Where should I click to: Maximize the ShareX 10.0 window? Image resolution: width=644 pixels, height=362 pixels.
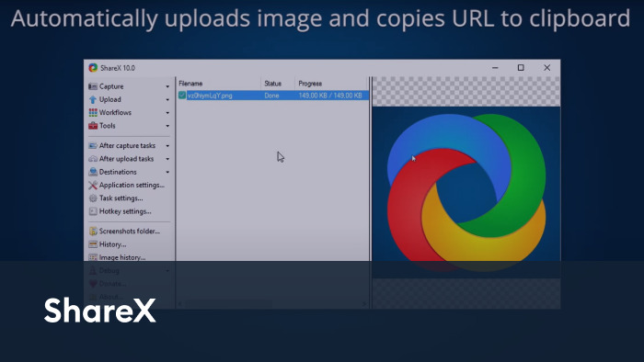(521, 68)
